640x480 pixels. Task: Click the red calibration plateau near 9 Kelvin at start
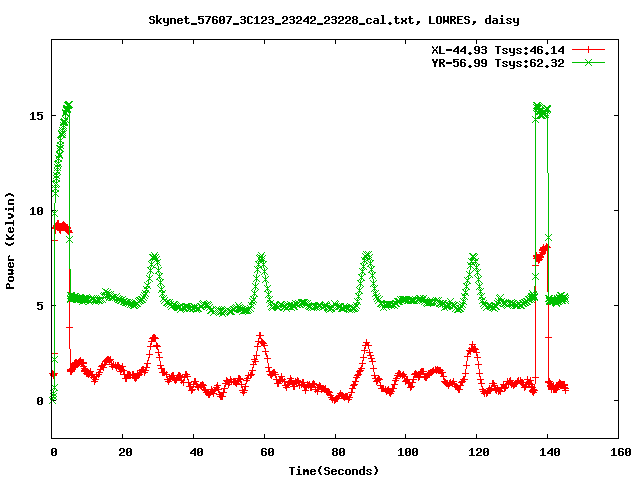tap(62, 228)
